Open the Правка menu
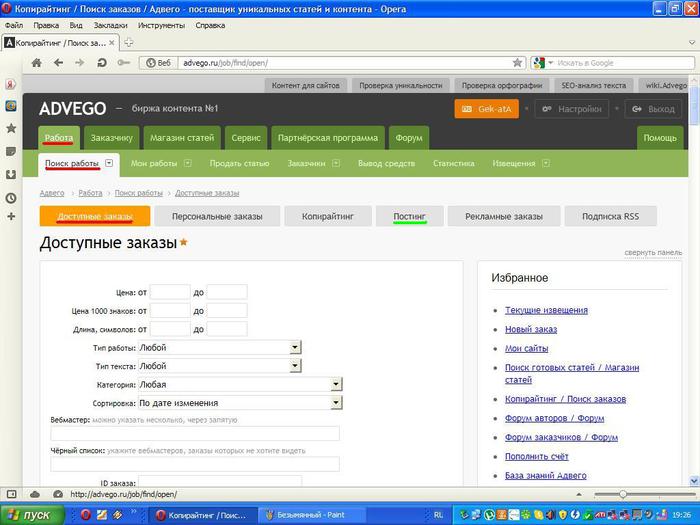Screen dimensions: 700x525 (46, 25)
